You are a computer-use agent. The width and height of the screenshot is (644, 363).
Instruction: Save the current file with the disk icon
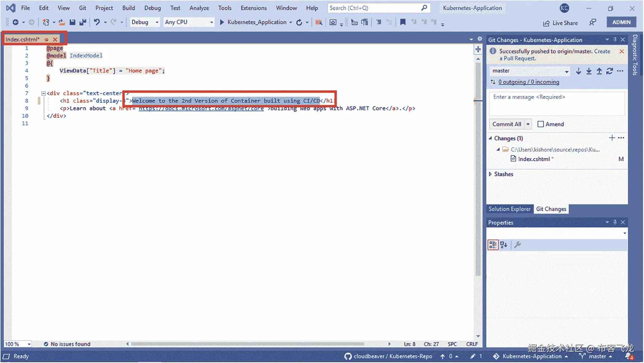pyautogui.click(x=72, y=22)
